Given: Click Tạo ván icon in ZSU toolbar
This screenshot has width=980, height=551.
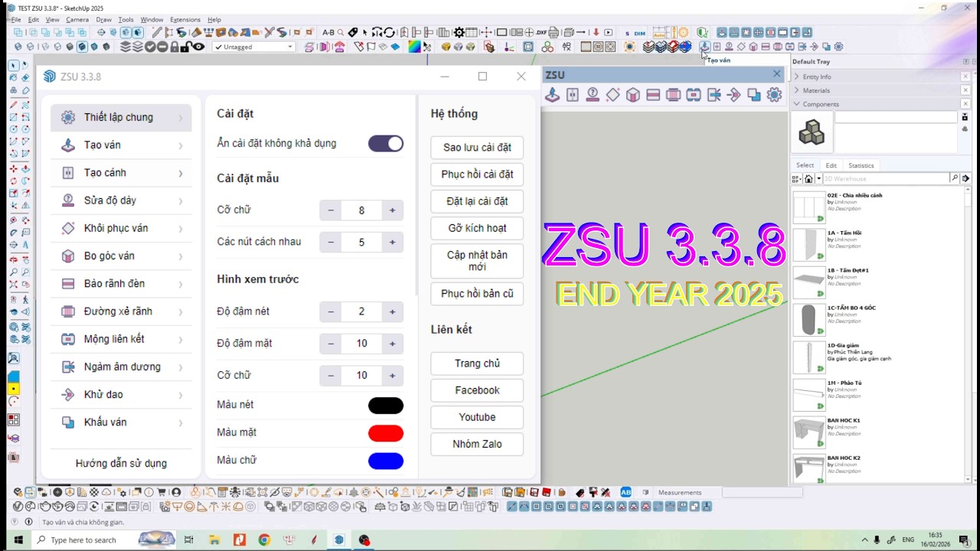Looking at the screenshot, I should pyautogui.click(x=552, y=95).
